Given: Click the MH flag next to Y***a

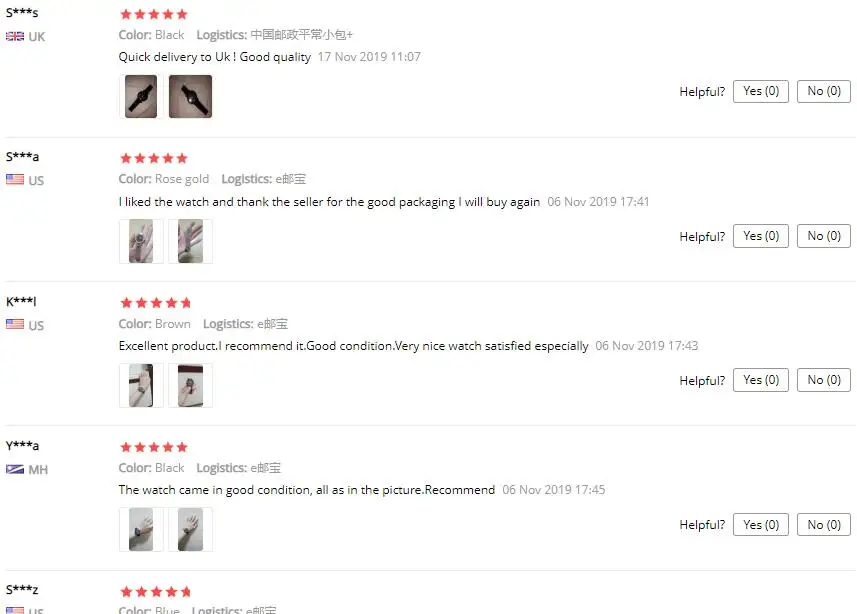Looking at the screenshot, I should point(15,469).
